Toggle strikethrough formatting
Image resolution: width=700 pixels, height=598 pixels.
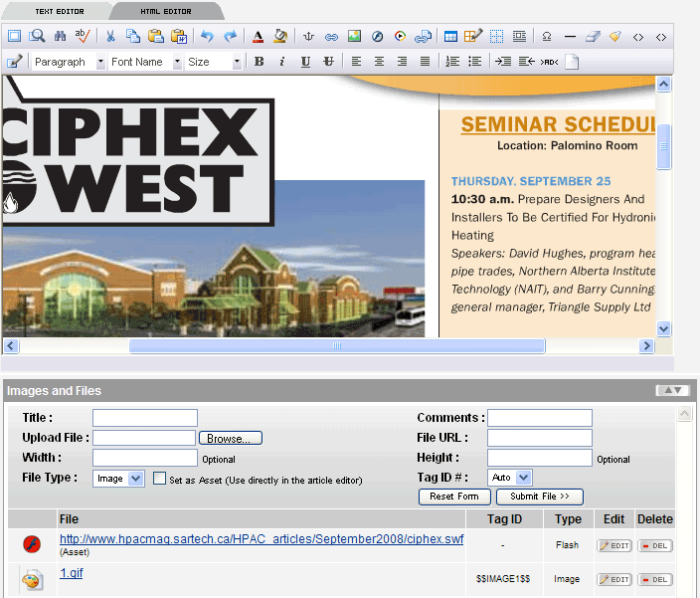328,61
